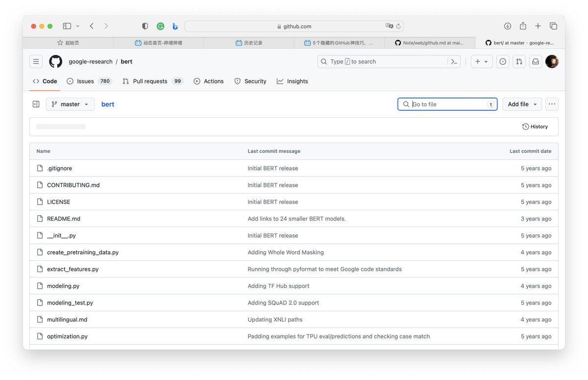588x380 pixels.
Task: Open the Safari share menu
Action: click(523, 26)
